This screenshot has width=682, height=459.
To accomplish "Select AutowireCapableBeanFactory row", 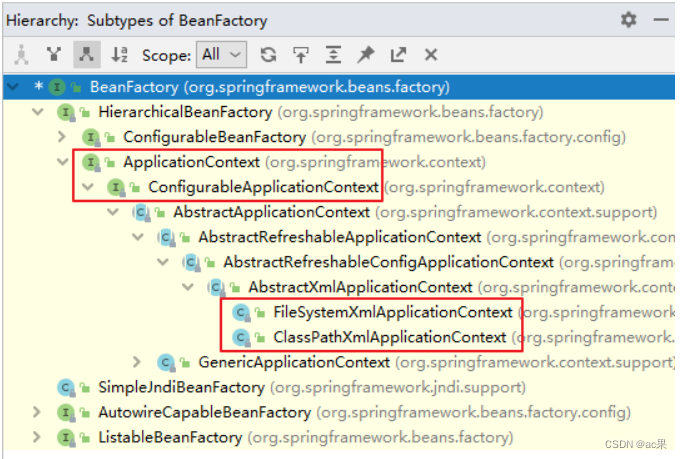I will [339, 412].
